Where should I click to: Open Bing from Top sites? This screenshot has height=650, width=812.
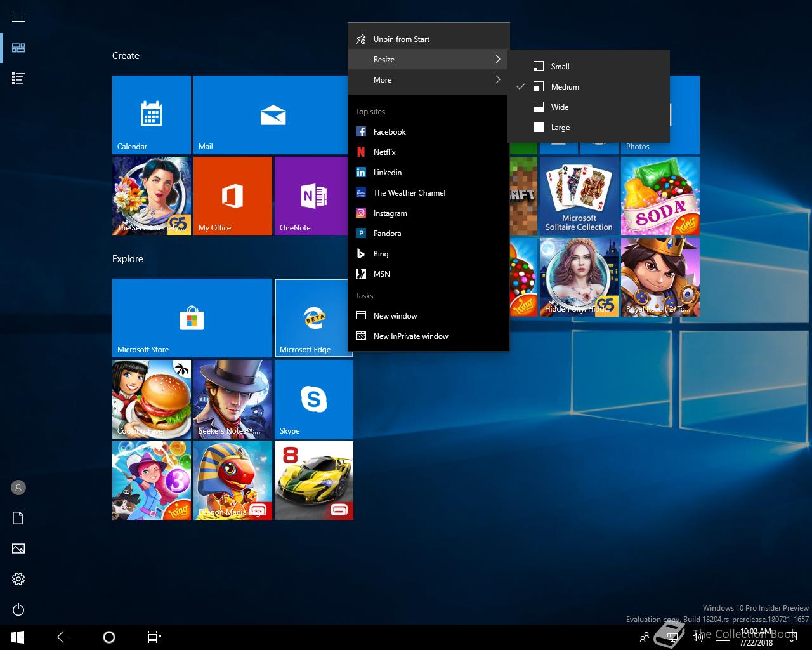[429, 254]
